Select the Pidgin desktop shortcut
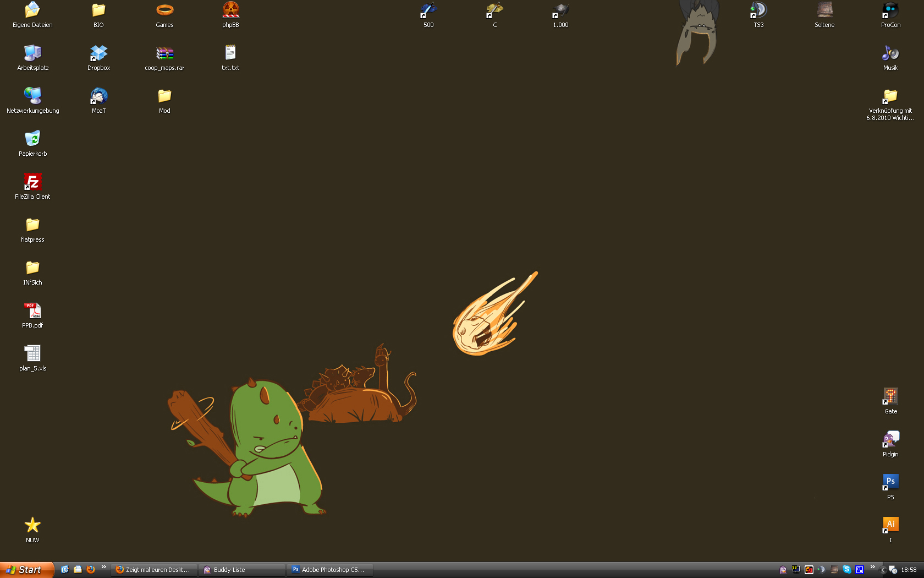This screenshot has height=578, width=924. (x=890, y=439)
